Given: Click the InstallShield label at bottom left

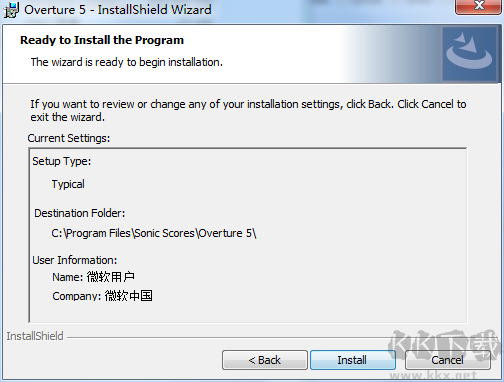Looking at the screenshot, I should [x=35, y=336].
